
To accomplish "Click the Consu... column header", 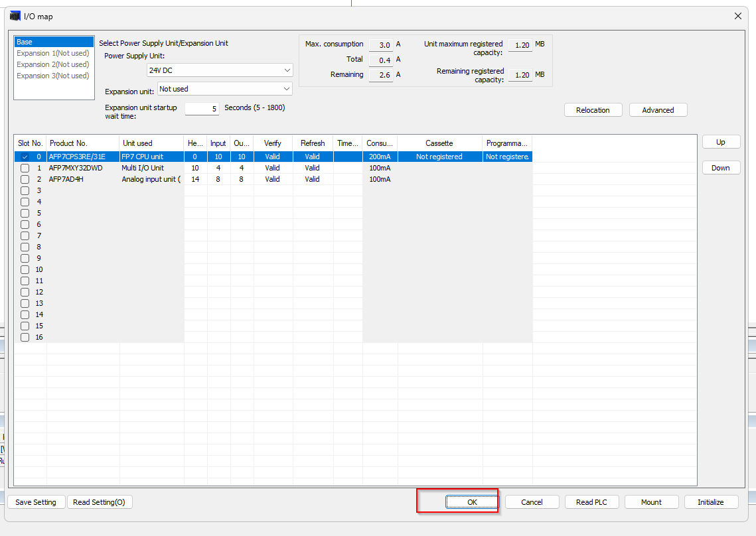I will coord(380,143).
